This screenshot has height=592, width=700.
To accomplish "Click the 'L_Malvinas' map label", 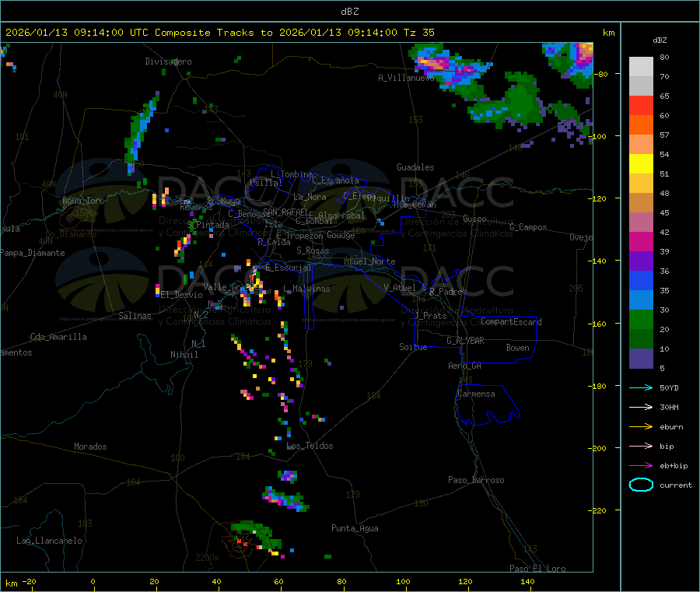I will 306,289.
